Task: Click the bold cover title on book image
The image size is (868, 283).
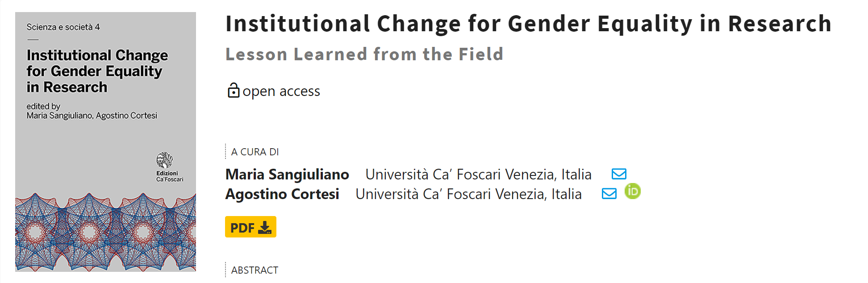Action: coord(97,71)
